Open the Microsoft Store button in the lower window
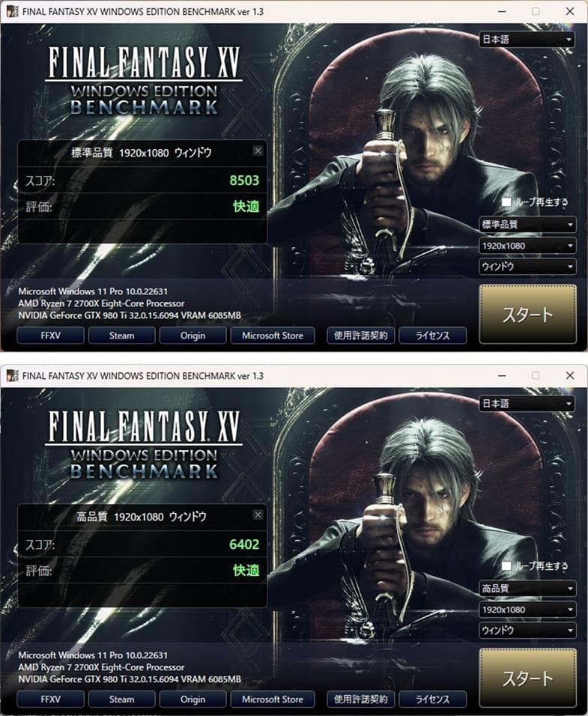Screen dimensions: 588x716 pyautogui.click(x=273, y=700)
